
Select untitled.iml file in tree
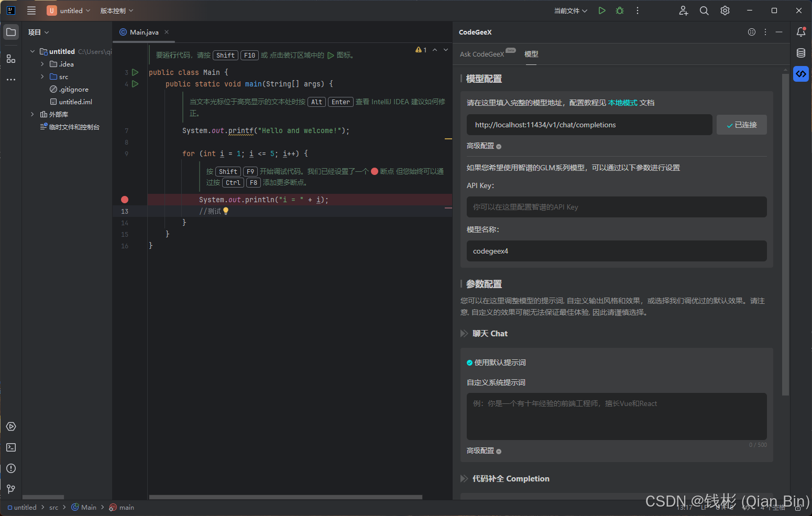[x=71, y=102]
